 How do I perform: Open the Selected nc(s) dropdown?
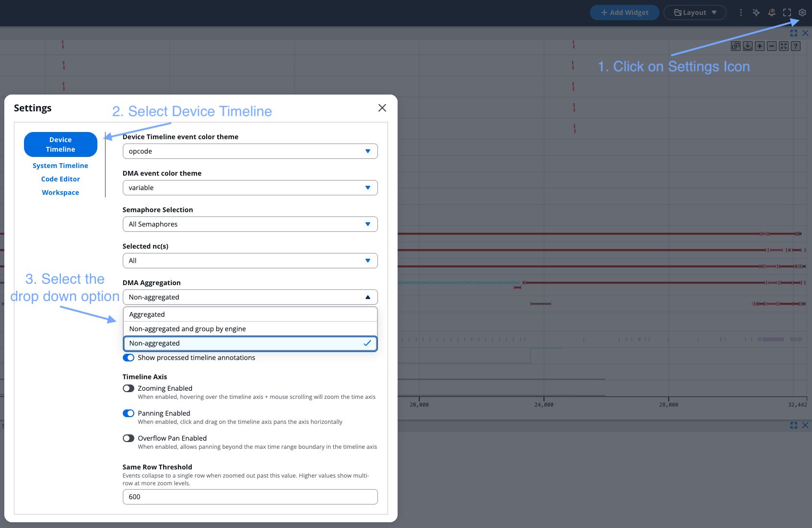[x=250, y=261]
